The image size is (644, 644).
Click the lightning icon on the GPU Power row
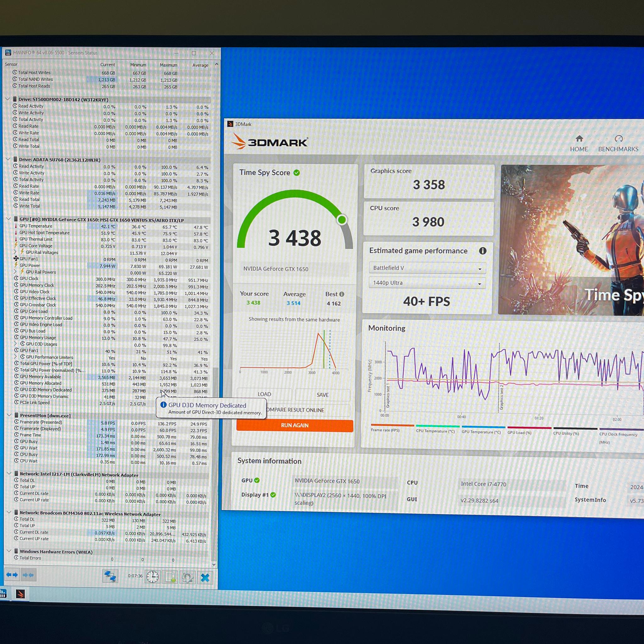[x=16, y=265]
